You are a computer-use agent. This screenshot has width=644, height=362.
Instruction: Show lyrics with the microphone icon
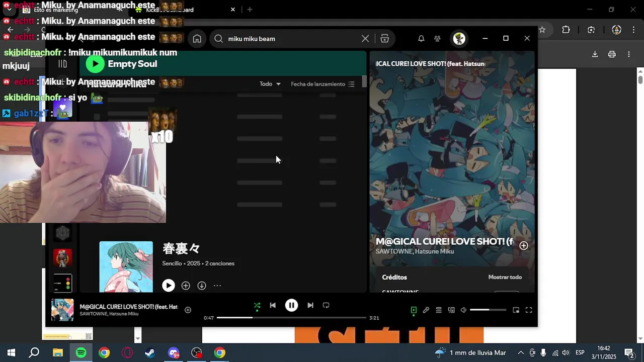tap(426, 310)
